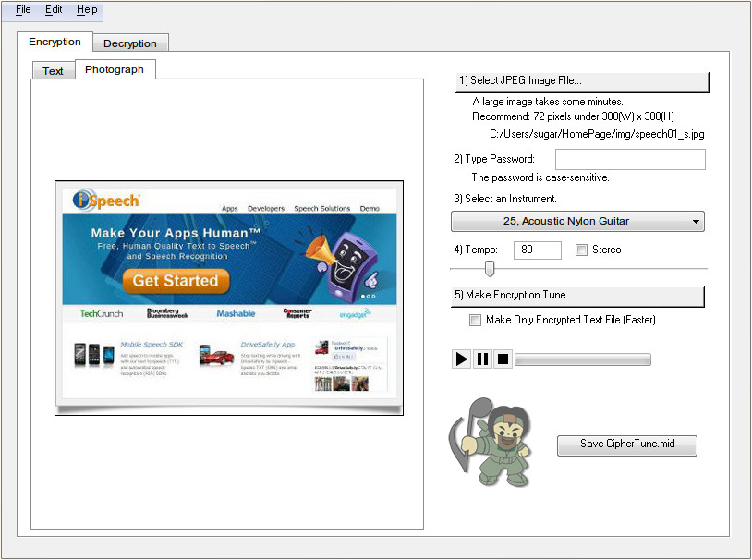Open the File menu
The image size is (752, 560).
tap(23, 9)
